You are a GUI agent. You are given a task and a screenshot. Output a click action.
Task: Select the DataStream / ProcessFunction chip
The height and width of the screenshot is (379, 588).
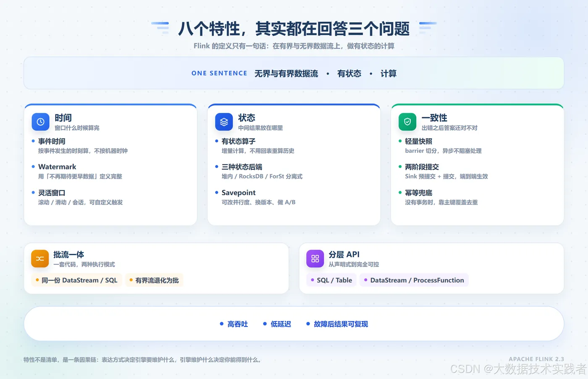point(414,280)
